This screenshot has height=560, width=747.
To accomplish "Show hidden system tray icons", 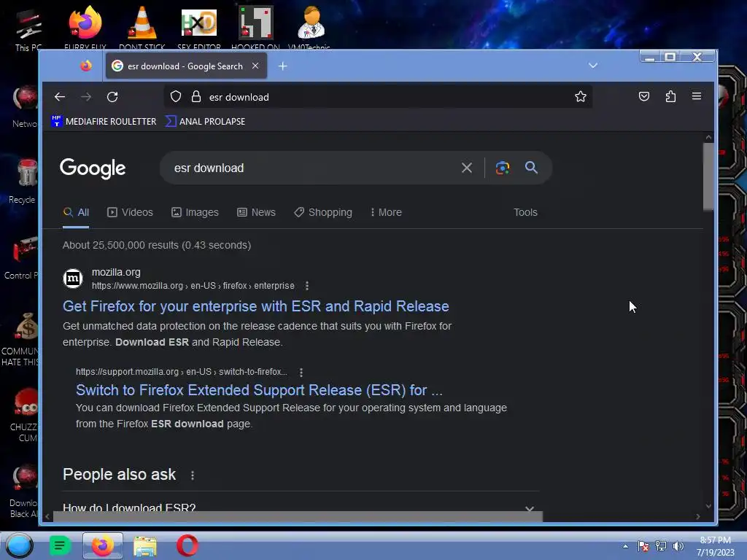I will click(625, 546).
